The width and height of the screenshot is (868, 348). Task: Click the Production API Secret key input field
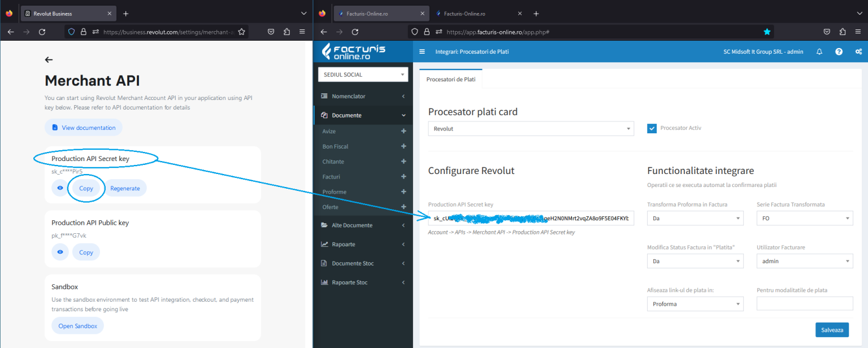pos(531,219)
